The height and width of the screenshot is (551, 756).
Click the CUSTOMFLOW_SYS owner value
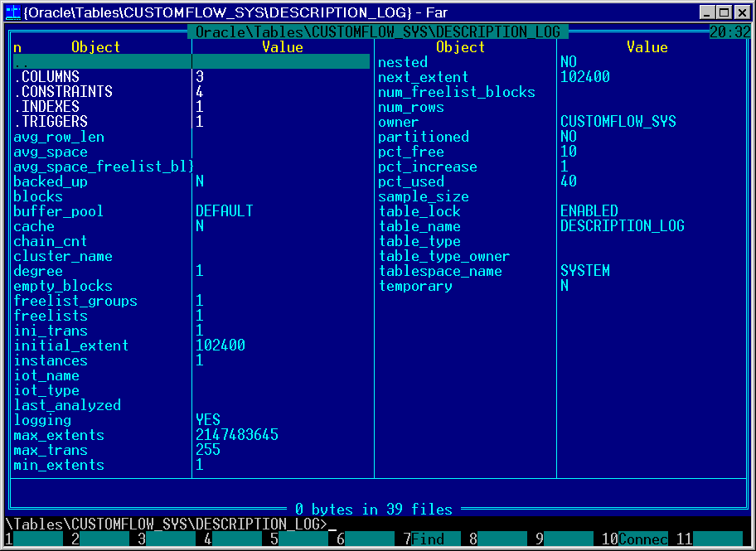click(x=618, y=122)
